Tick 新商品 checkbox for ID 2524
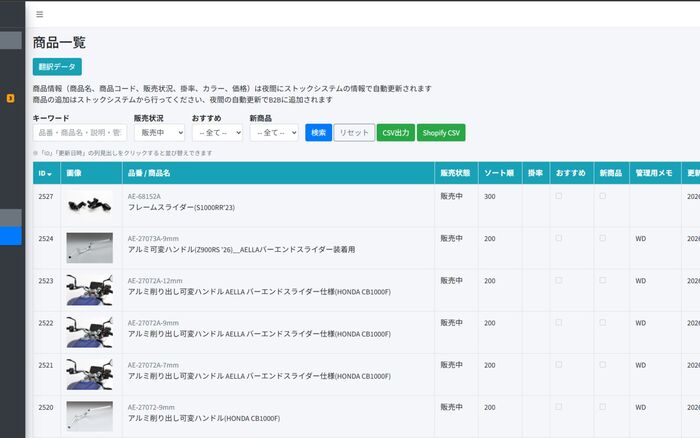Screen dimensions: 700x438 pyautogui.click(x=602, y=238)
